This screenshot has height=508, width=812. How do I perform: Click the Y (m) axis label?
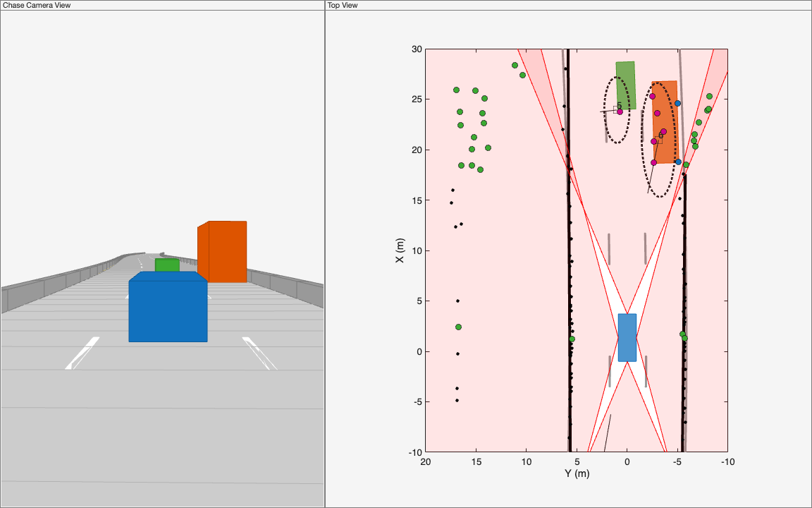577,473
